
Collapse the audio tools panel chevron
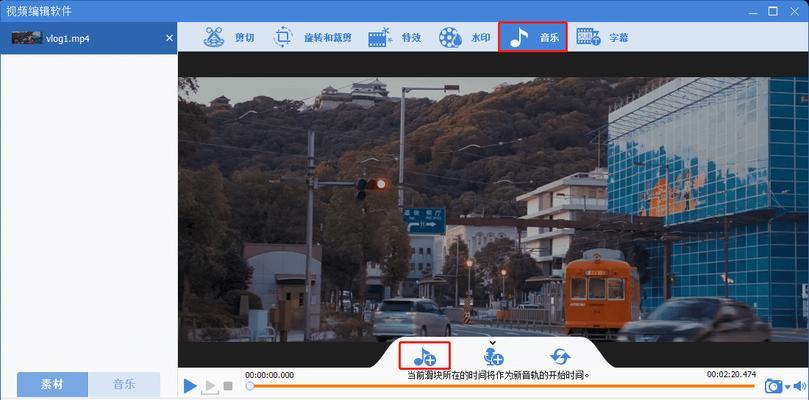pyautogui.click(x=493, y=342)
